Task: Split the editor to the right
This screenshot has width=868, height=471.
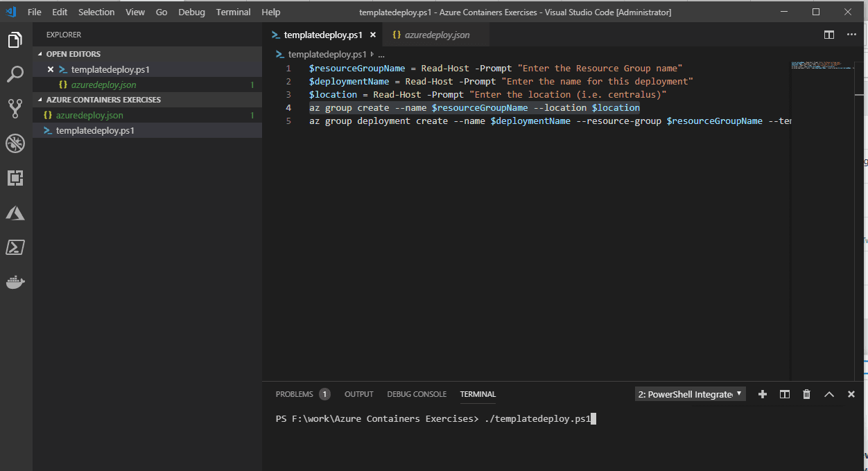Action: (829, 35)
